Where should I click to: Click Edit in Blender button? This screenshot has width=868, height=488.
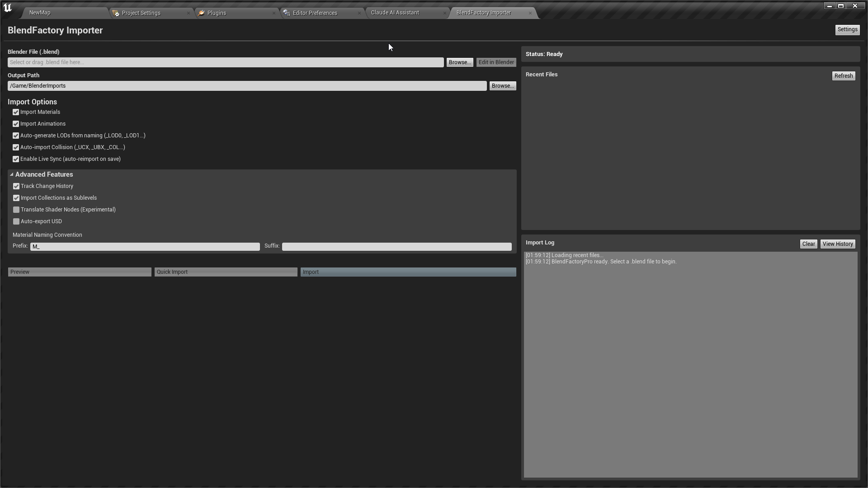(x=496, y=62)
